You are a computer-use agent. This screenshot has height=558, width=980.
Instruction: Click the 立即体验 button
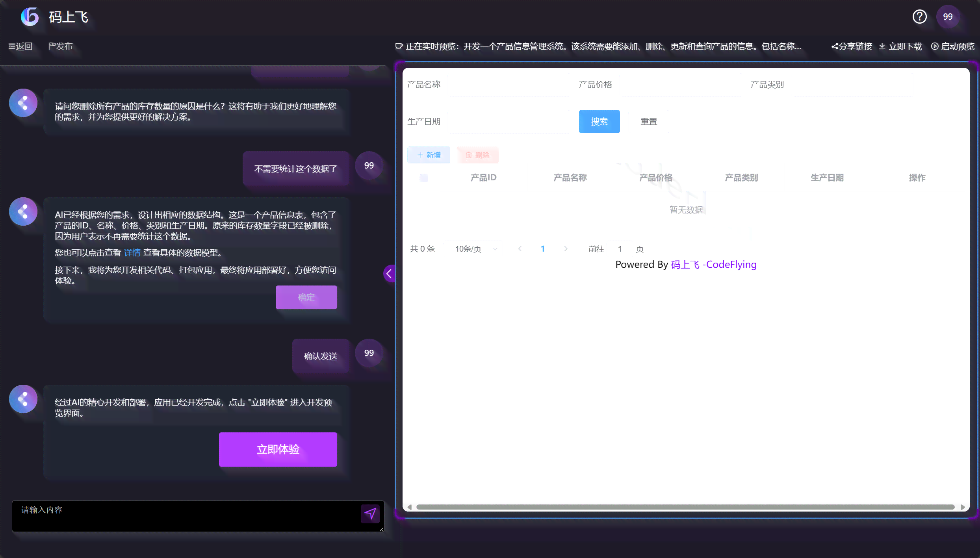(x=278, y=449)
